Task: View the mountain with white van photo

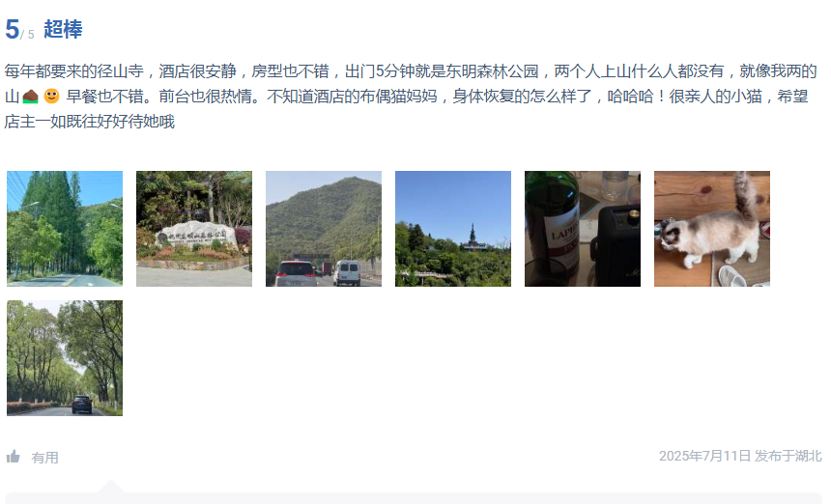Action: coord(324,229)
